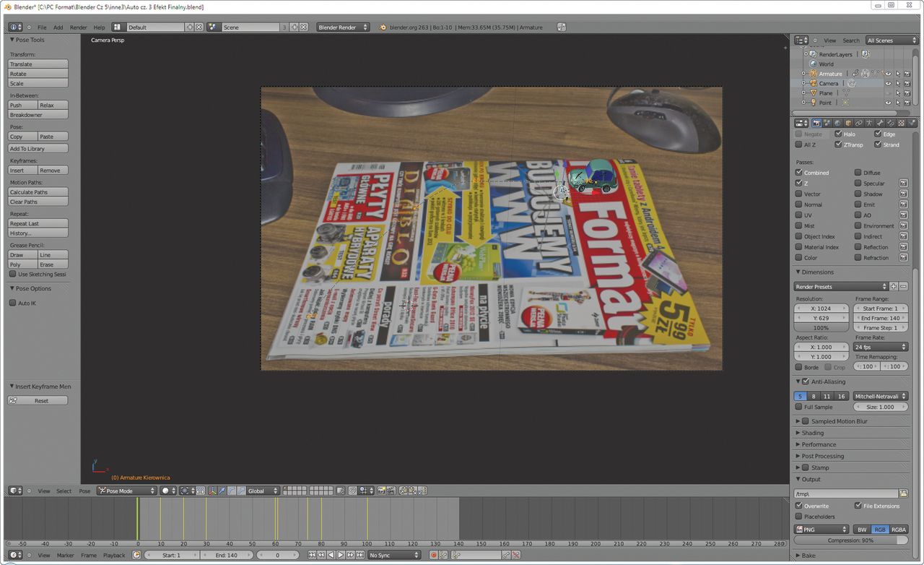Open the World properties tab globe icon
This screenshot has height=565, width=924.
837,123
